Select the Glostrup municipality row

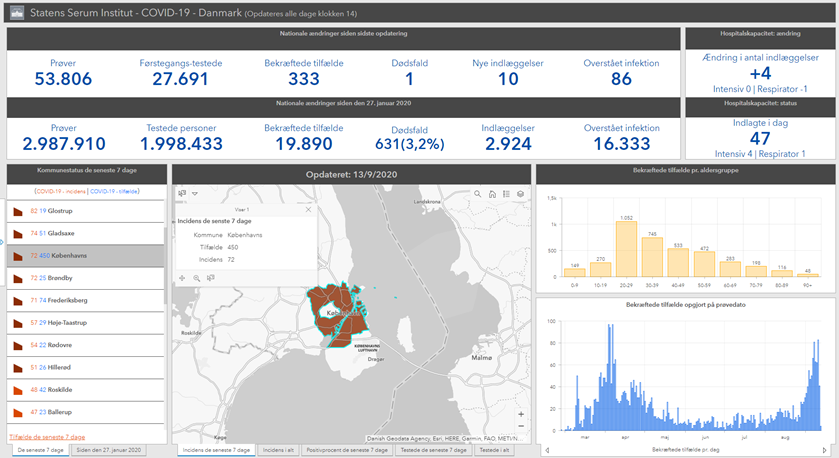tap(86, 211)
